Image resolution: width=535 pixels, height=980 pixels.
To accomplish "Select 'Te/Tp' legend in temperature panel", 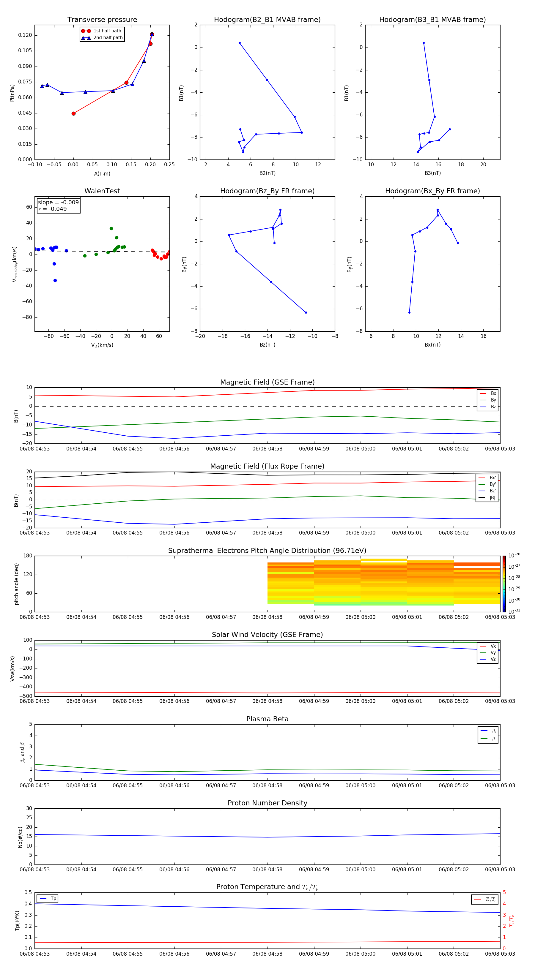I will click(485, 899).
